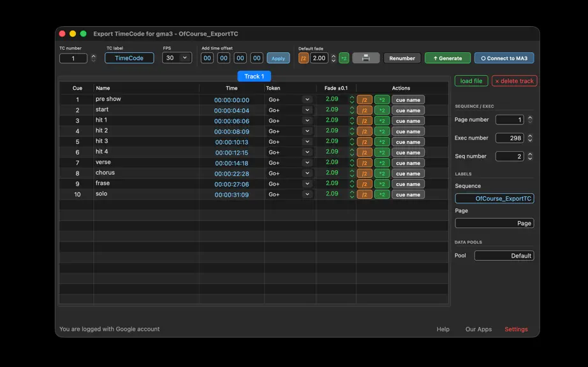Screen dimensions: 588x367
Task: Click the green Generate button
Action: [447, 58]
